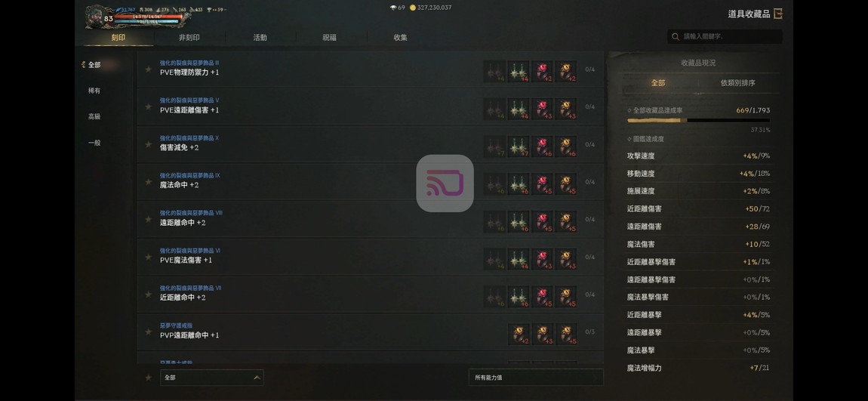Toggle favorite star for 傷害減免 +2
Viewport: 868px width, 401px height.
(148, 144)
